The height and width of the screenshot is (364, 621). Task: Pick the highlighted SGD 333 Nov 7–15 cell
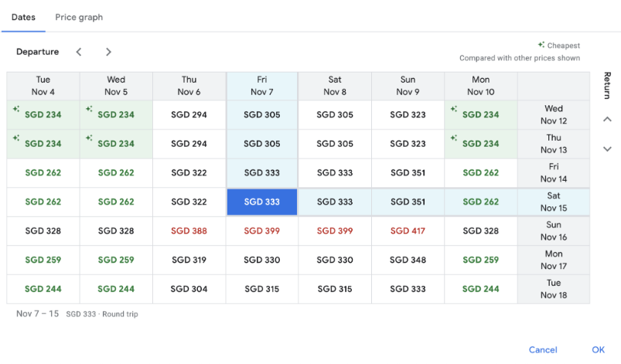tap(262, 202)
